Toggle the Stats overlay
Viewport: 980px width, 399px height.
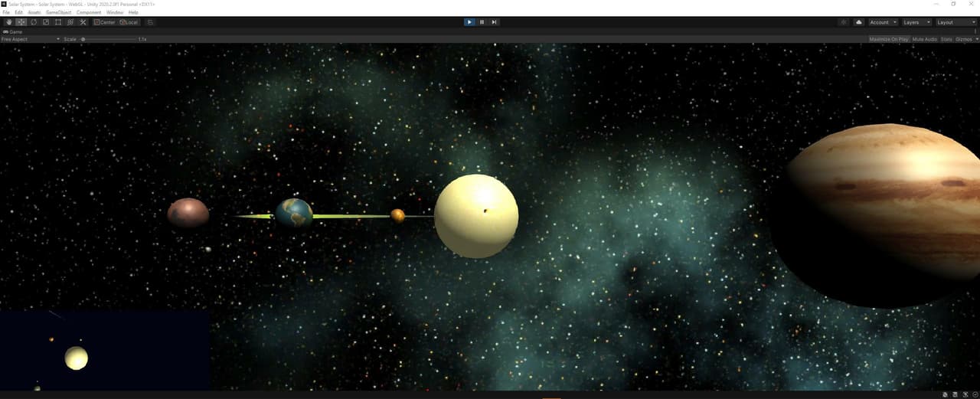coord(946,39)
